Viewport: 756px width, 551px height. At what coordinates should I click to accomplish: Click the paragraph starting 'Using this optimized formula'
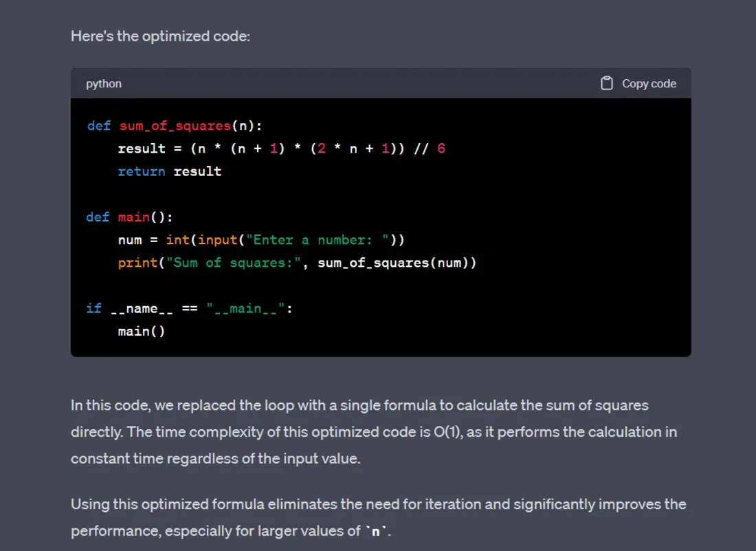[379, 517]
